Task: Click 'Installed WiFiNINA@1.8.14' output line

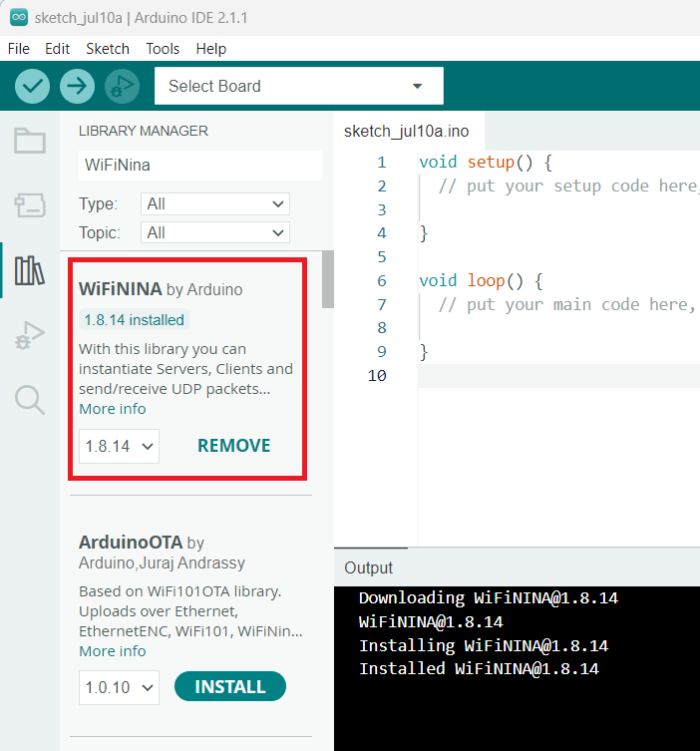Action: tap(479, 669)
